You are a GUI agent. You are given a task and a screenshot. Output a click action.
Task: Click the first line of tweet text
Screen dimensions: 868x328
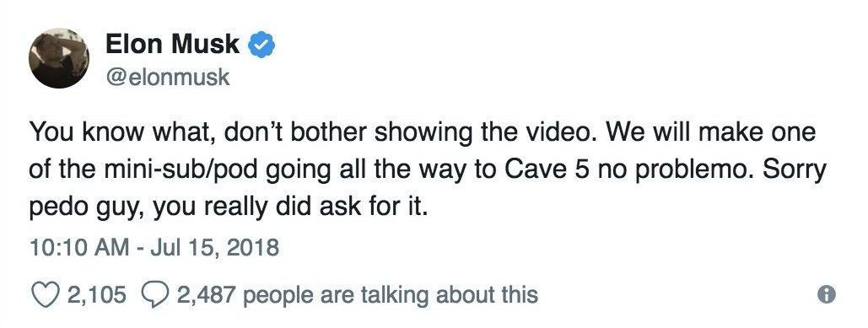click(423, 132)
